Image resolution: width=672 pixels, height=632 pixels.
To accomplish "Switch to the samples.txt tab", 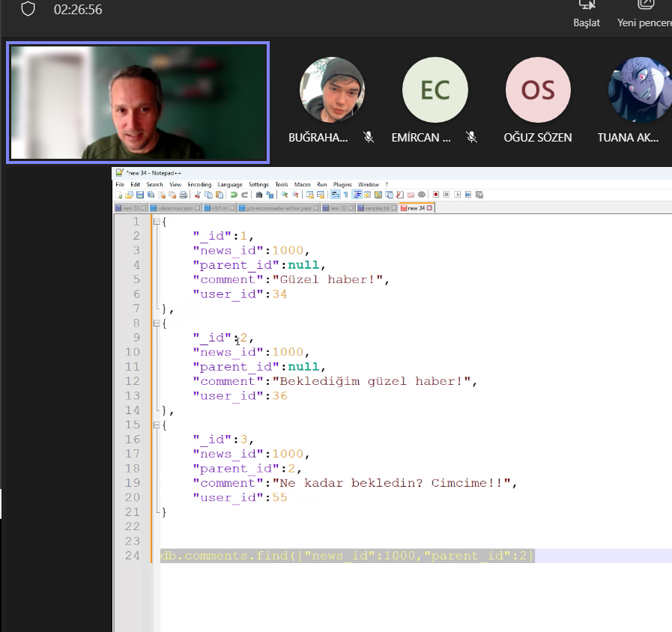I will 377,208.
